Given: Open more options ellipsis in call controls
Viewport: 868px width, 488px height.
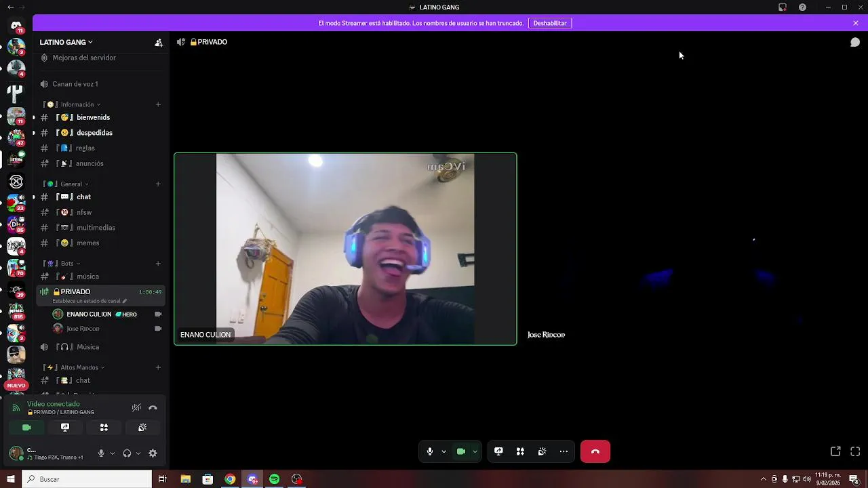Looking at the screenshot, I should [564, 451].
